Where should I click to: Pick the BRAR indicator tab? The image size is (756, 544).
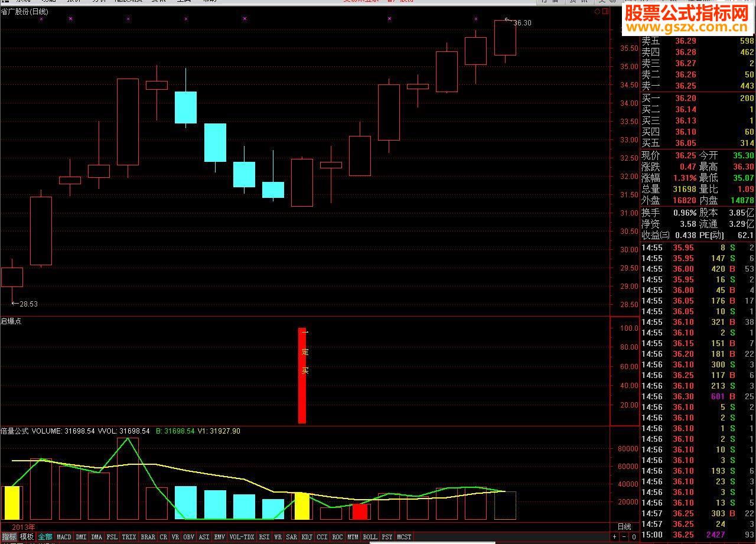(148, 537)
